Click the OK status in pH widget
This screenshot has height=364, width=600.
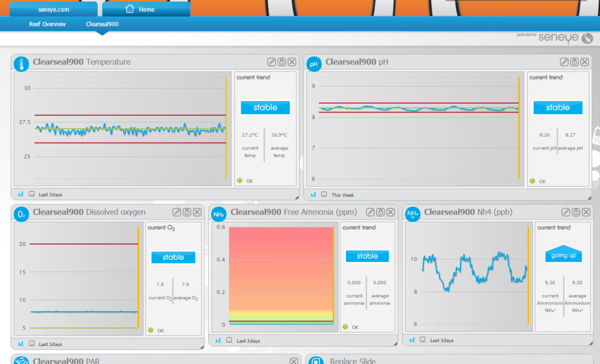537,181
